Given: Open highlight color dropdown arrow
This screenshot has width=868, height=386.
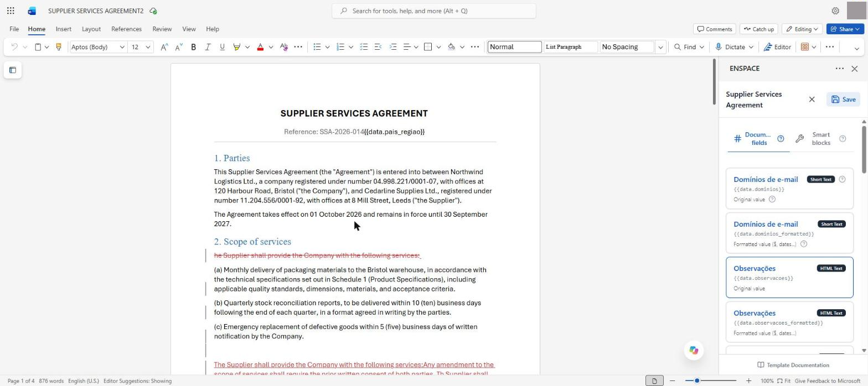Looking at the screenshot, I should [x=247, y=47].
